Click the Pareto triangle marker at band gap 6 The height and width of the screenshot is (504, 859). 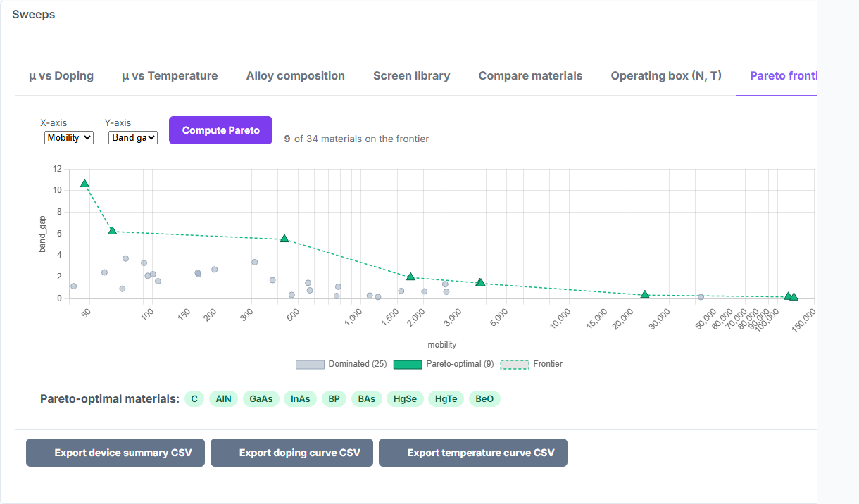112,231
